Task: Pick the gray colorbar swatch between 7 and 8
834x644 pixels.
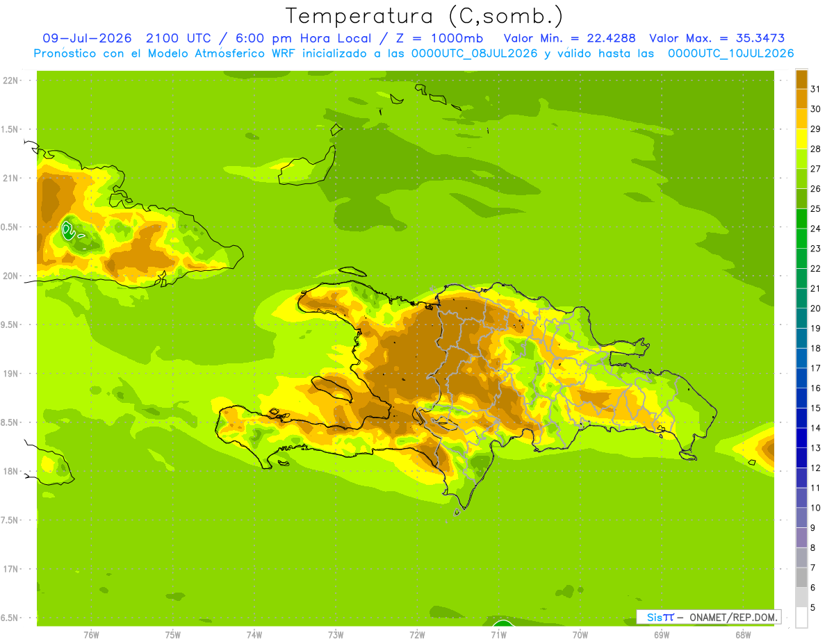Action: coord(801,557)
